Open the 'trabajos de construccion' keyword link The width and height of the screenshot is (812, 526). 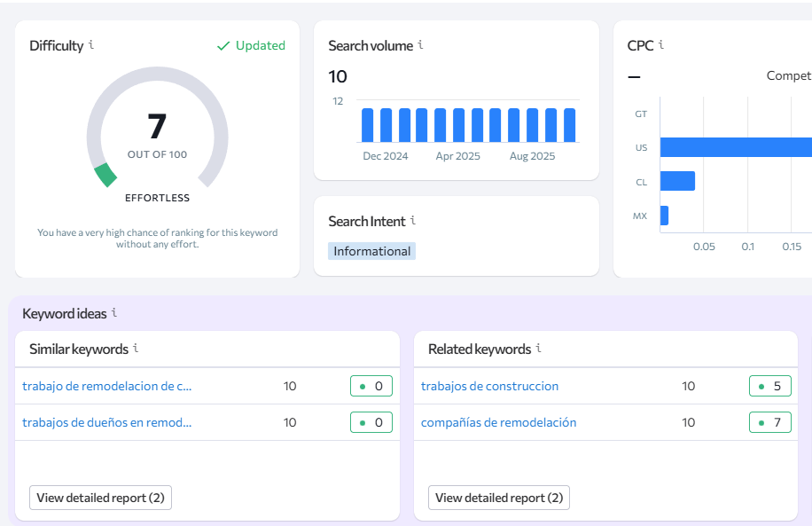click(489, 386)
